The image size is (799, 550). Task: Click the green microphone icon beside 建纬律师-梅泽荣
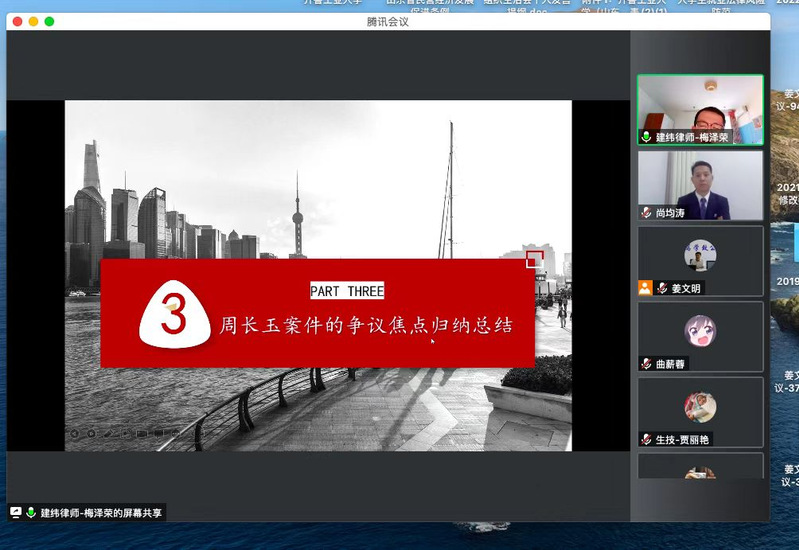[646, 137]
